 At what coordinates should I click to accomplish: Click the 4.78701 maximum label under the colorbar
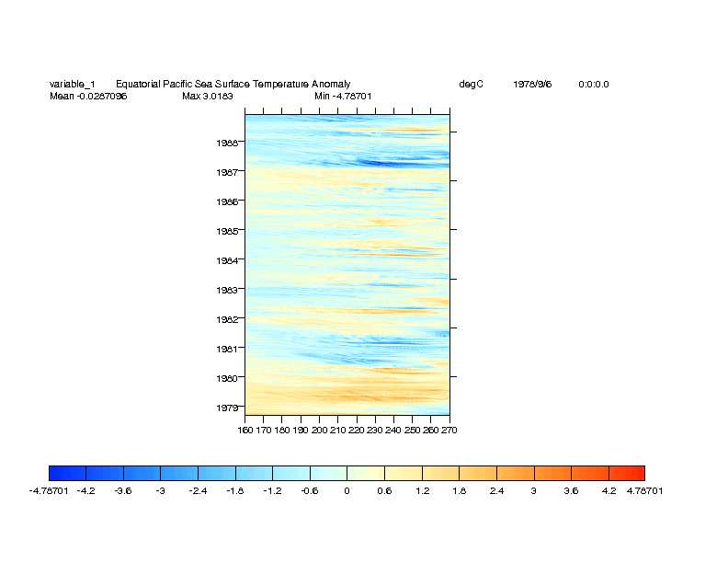pos(644,491)
